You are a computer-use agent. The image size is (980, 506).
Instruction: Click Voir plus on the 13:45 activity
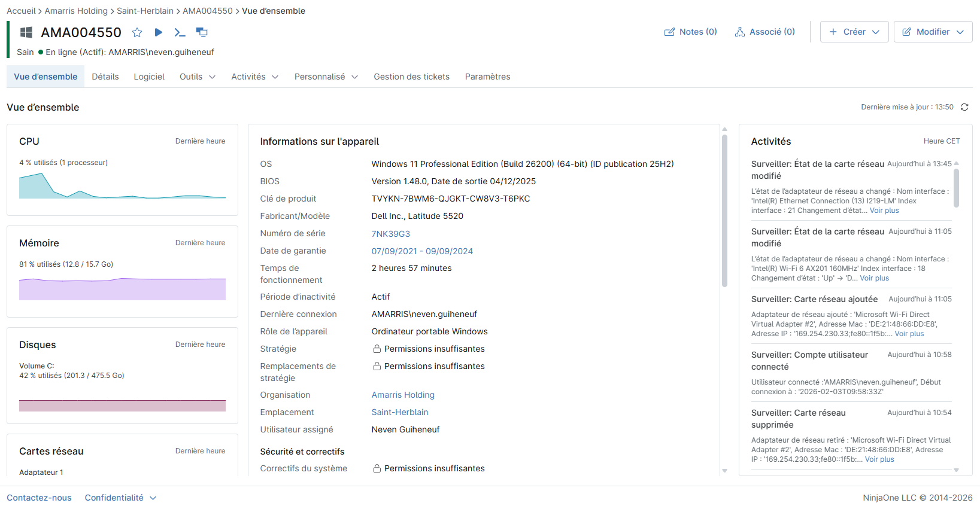(884, 211)
